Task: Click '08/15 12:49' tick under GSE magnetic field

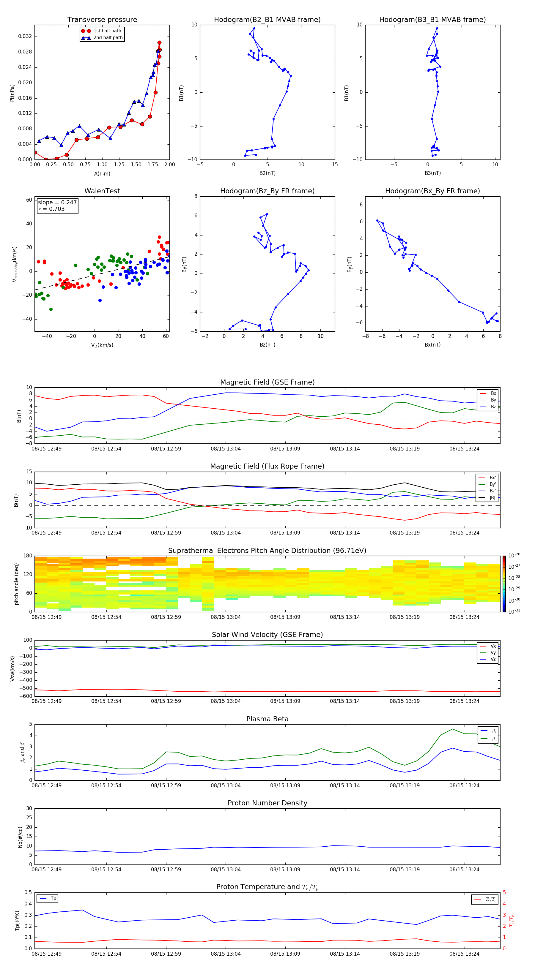Action: (46, 449)
